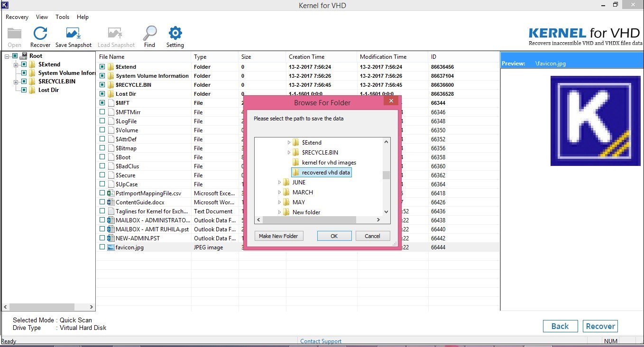Click Cancel in Browse For Folder

tap(372, 236)
